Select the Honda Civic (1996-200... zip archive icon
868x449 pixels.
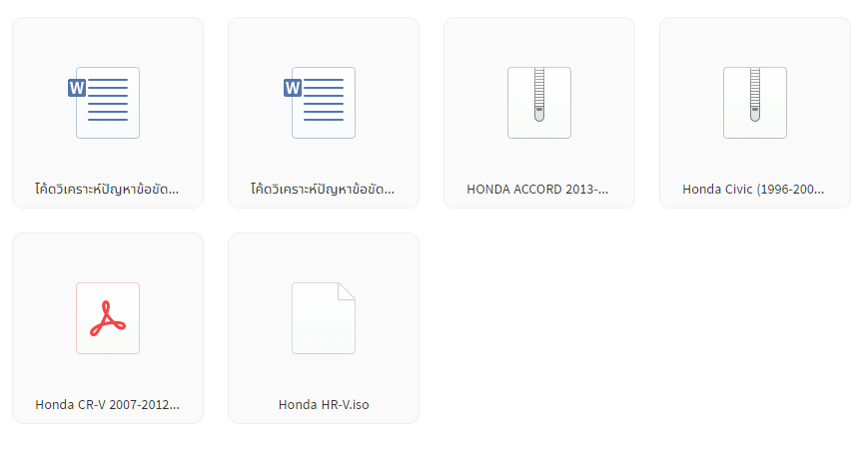point(755,103)
